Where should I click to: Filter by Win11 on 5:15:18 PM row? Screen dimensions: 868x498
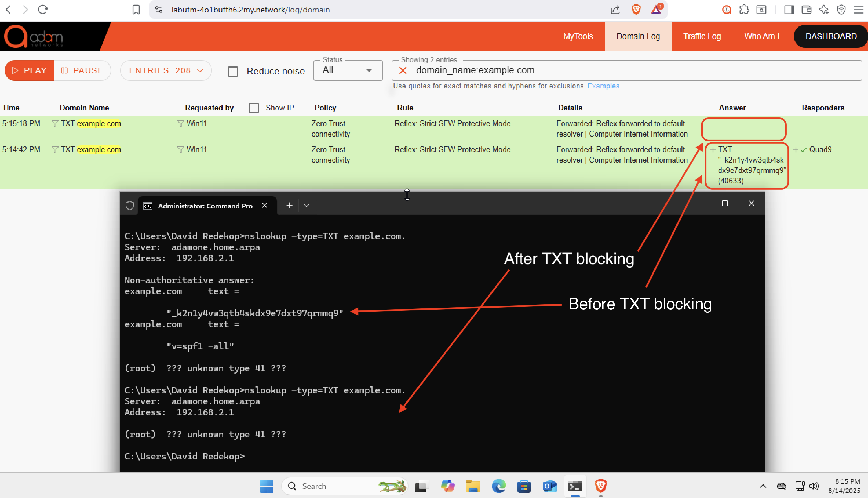(180, 123)
